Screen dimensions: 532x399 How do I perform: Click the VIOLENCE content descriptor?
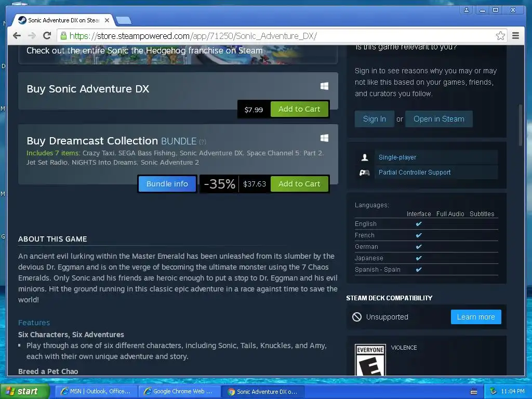click(x=404, y=348)
